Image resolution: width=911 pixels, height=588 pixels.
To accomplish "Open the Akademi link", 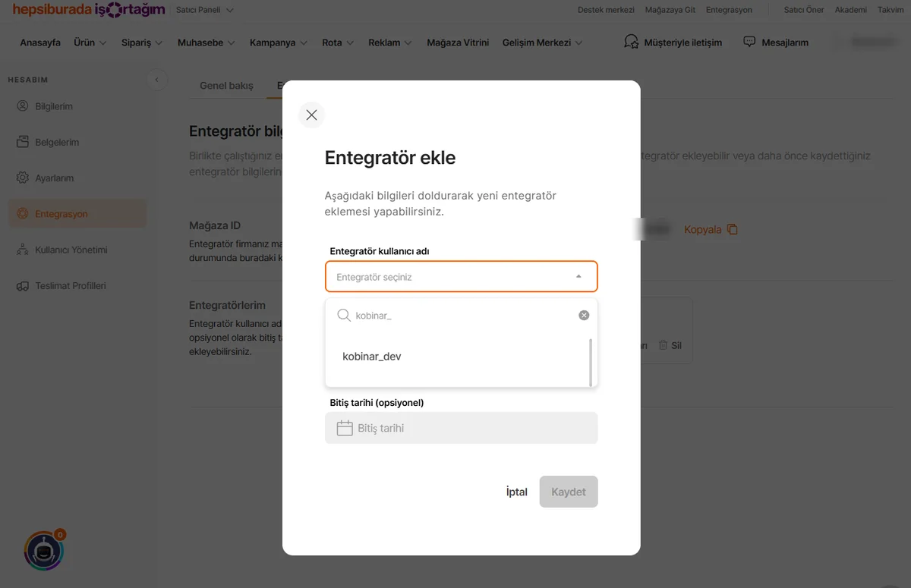I will tap(850, 10).
